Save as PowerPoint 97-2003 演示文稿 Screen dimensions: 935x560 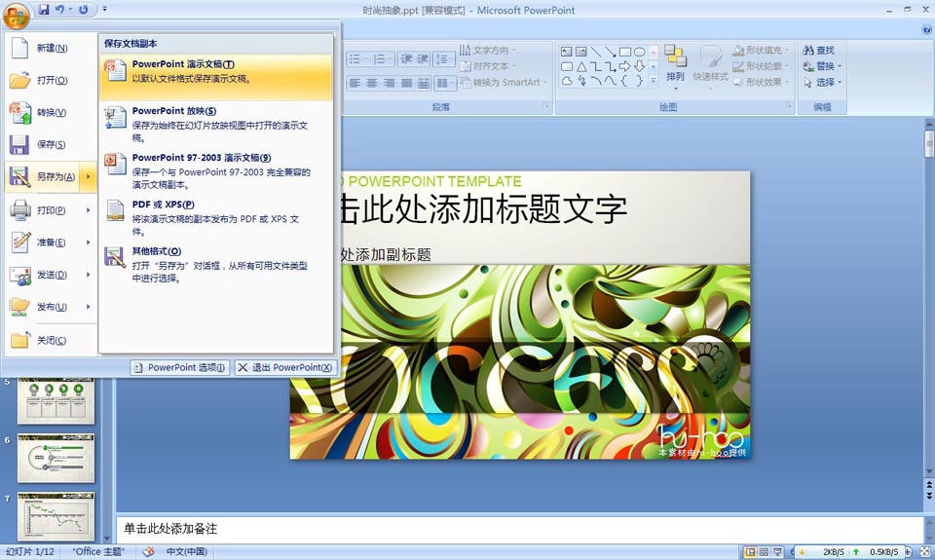click(x=216, y=170)
